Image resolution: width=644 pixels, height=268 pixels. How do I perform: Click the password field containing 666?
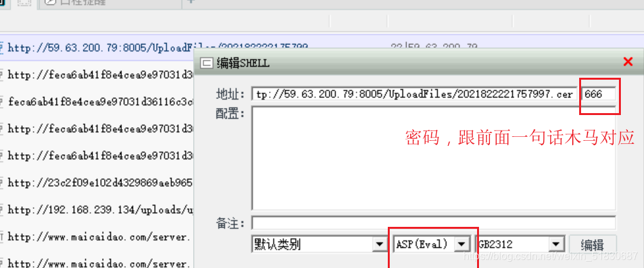point(599,94)
